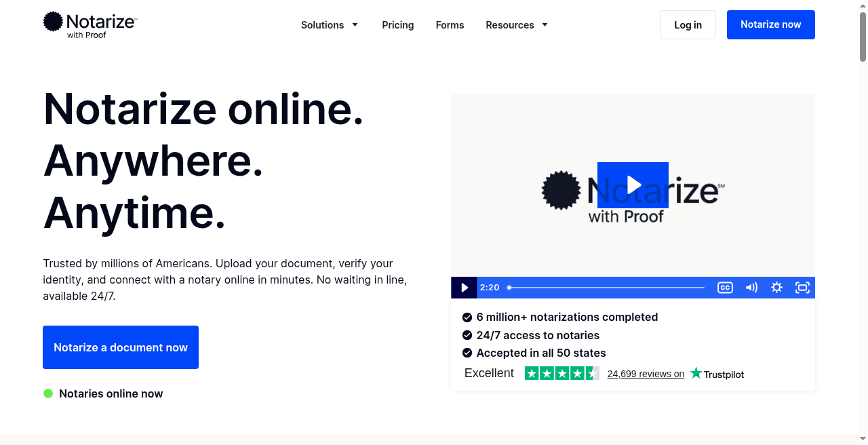Open the Forms page
Viewport: 868px width, 445px height.
[x=450, y=25]
